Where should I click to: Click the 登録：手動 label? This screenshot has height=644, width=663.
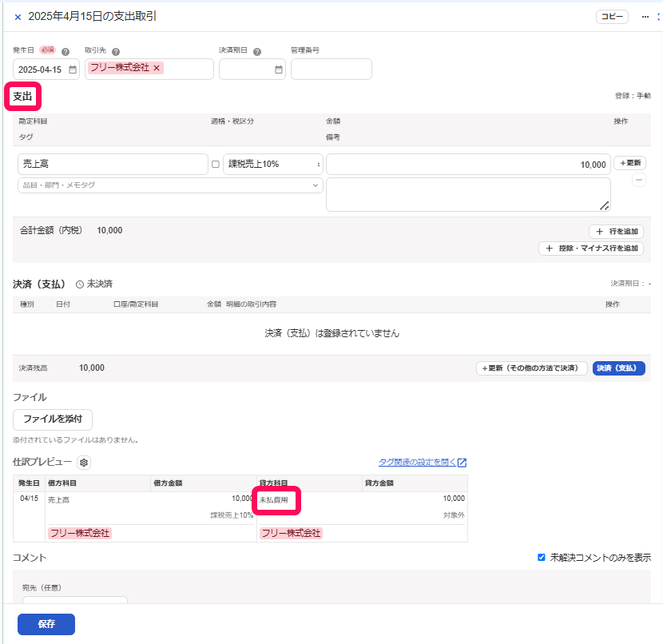point(633,96)
